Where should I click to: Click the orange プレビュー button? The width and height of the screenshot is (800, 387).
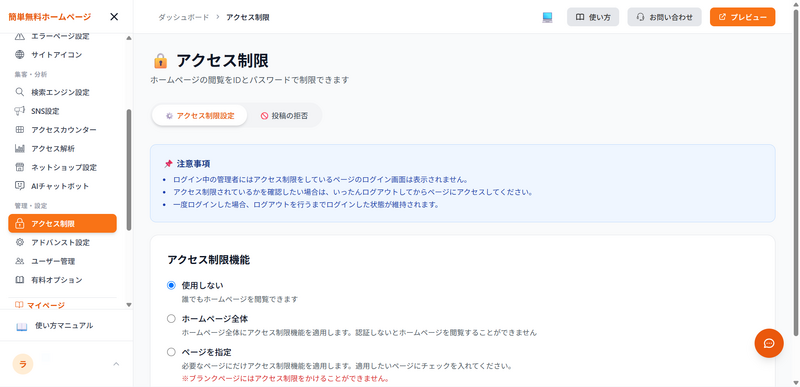pyautogui.click(x=742, y=17)
